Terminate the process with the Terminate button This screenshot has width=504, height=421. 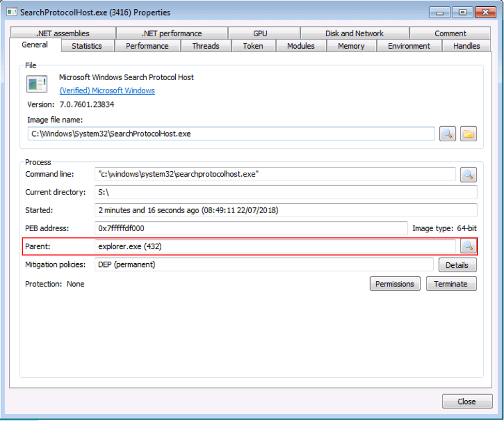pyautogui.click(x=451, y=284)
